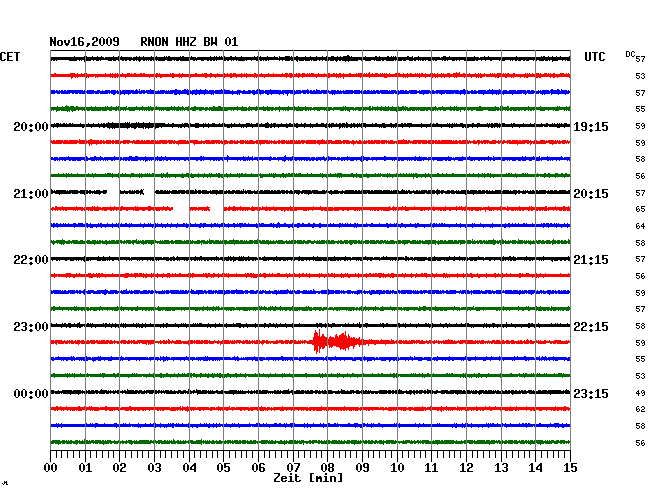Viewport: 650px width, 494px height.
Task: Click the "23:00" CET time label
Action: [x=31, y=327]
